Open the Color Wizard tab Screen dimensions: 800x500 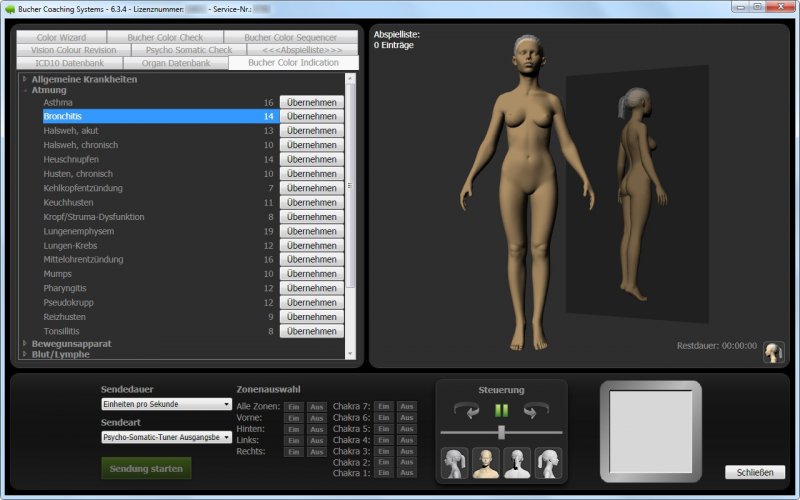point(61,37)
